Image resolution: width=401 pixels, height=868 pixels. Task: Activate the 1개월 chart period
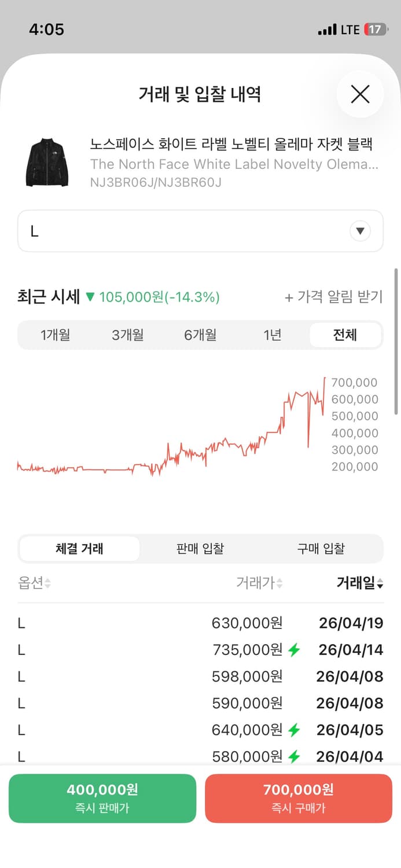pos(55,334)
